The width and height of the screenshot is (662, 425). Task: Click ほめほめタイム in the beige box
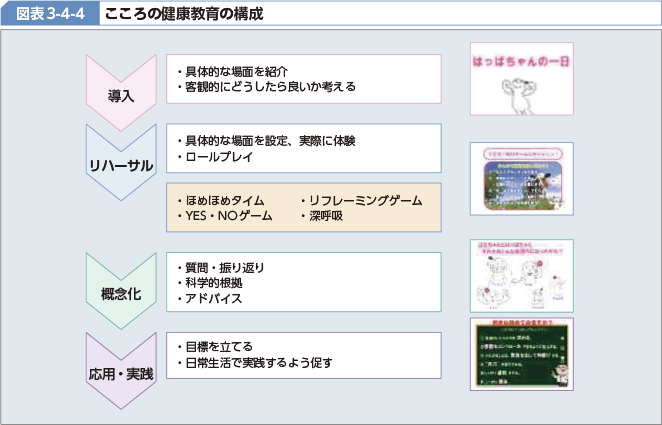(x=220, y=200)
